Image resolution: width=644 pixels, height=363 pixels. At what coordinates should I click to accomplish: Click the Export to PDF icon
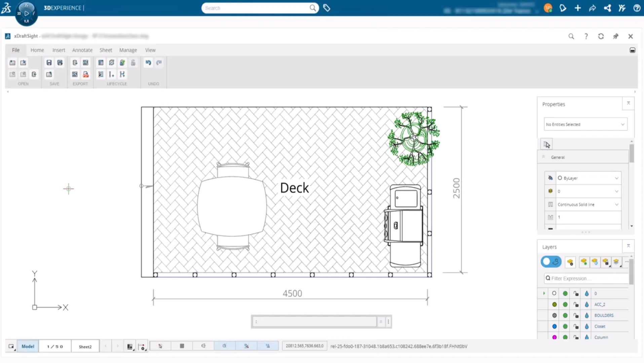tap(86, 74)
